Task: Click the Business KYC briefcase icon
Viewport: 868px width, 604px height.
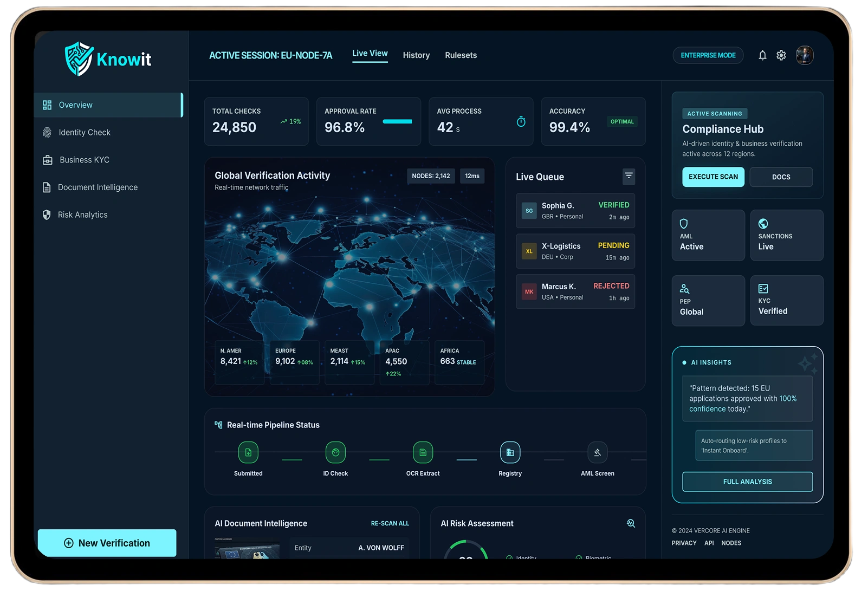Action: pyautogui.click(x=48, y=160)
